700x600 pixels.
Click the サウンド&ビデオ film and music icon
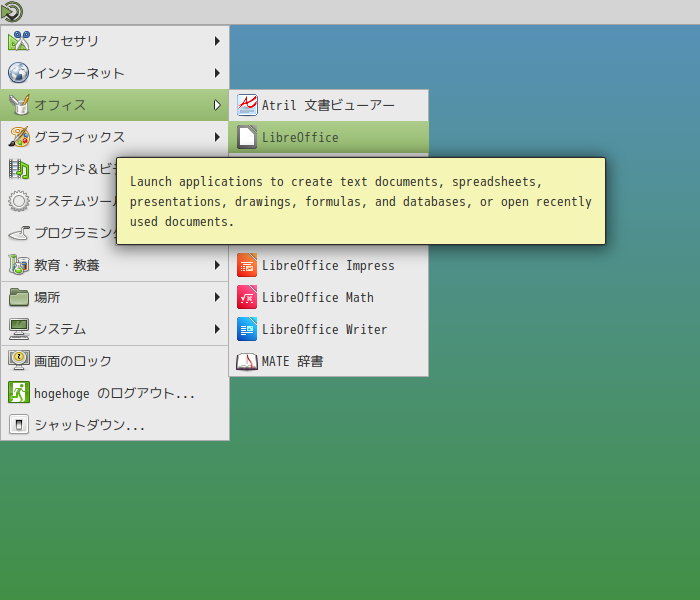19,169
